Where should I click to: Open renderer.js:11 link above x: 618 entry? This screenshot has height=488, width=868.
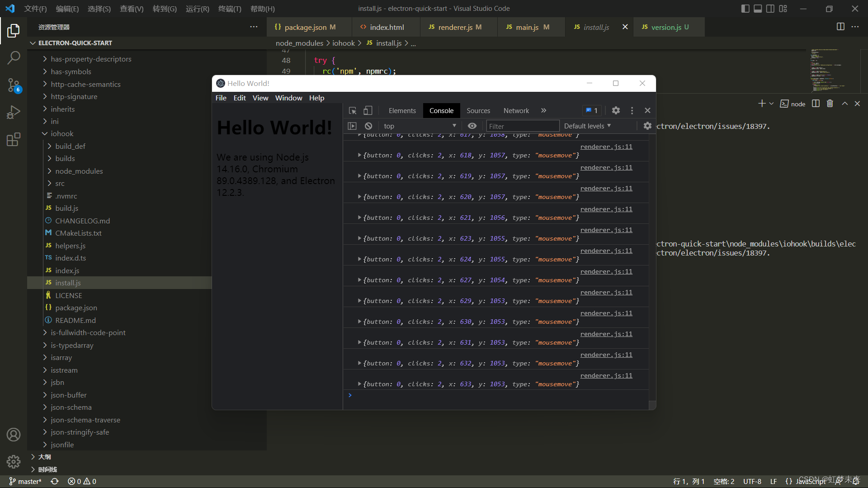(606, 147)
